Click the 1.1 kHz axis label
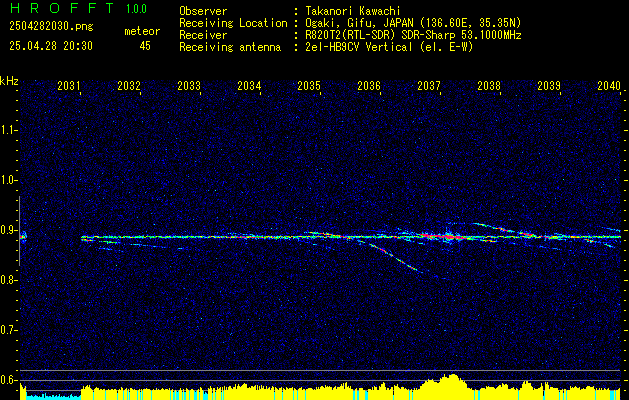This screenshot has height=400, width=629. click(8, 130)
